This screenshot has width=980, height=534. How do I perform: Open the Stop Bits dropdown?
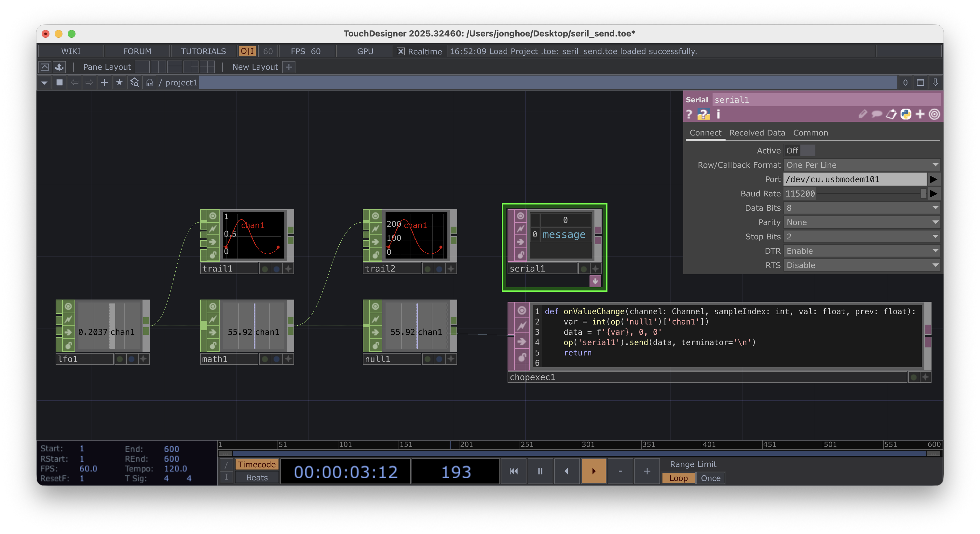pos(862,236)
